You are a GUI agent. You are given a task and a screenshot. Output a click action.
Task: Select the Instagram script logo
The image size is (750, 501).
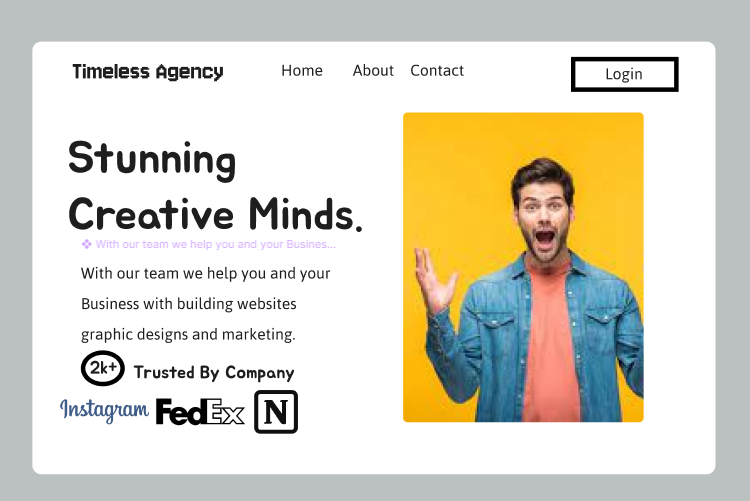click(104, 411)
